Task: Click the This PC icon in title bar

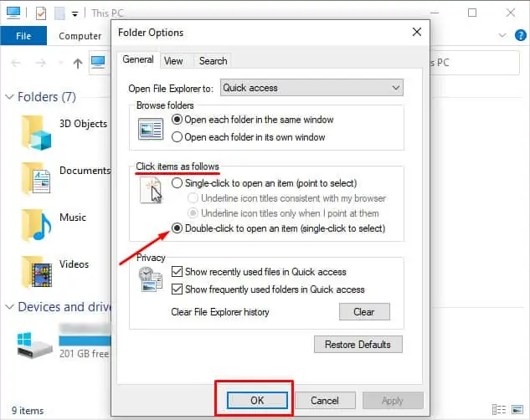Action: coord(13,13)
